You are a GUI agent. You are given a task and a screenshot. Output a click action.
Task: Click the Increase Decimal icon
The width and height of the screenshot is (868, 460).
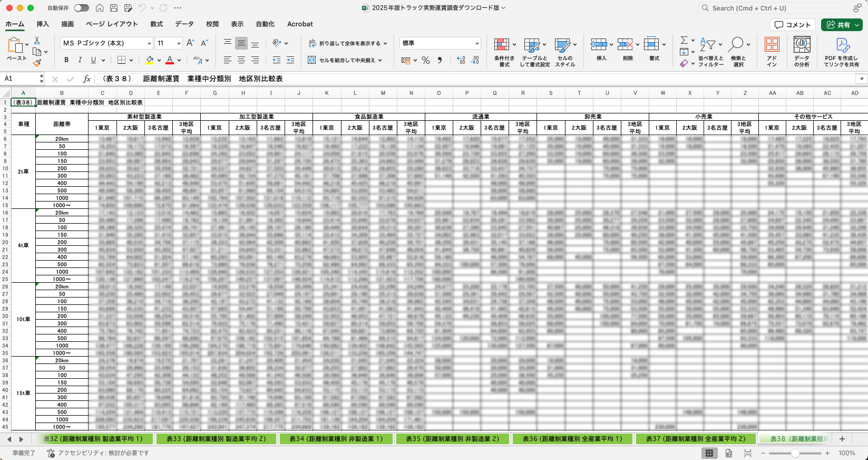point(461,60)
